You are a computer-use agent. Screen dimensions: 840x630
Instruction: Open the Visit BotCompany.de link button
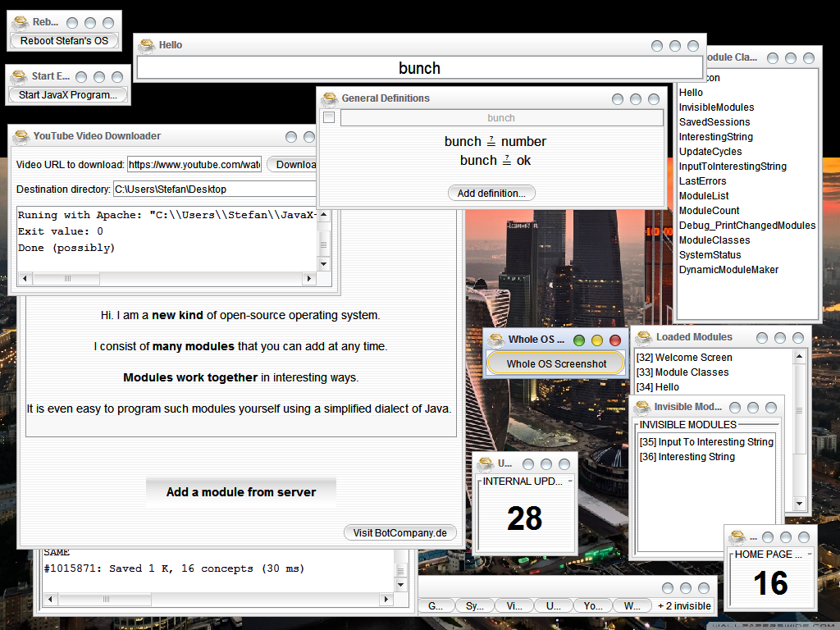click(399, 533)
